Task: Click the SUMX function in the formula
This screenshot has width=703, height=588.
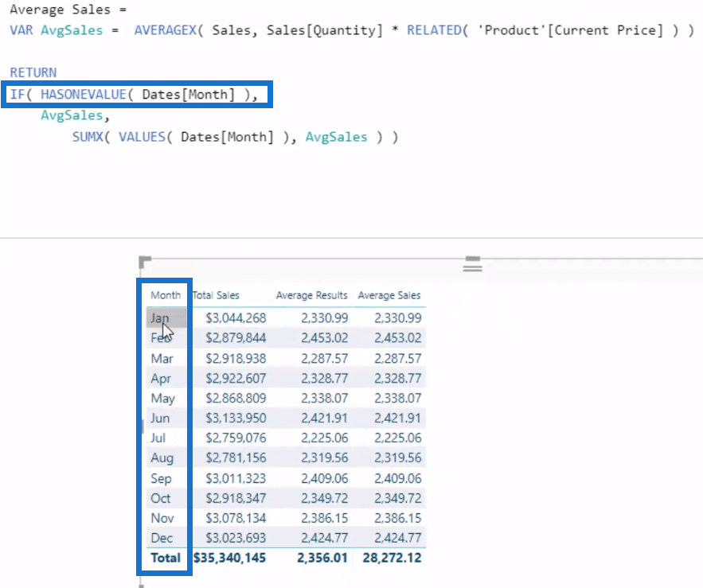Action: 88,137
